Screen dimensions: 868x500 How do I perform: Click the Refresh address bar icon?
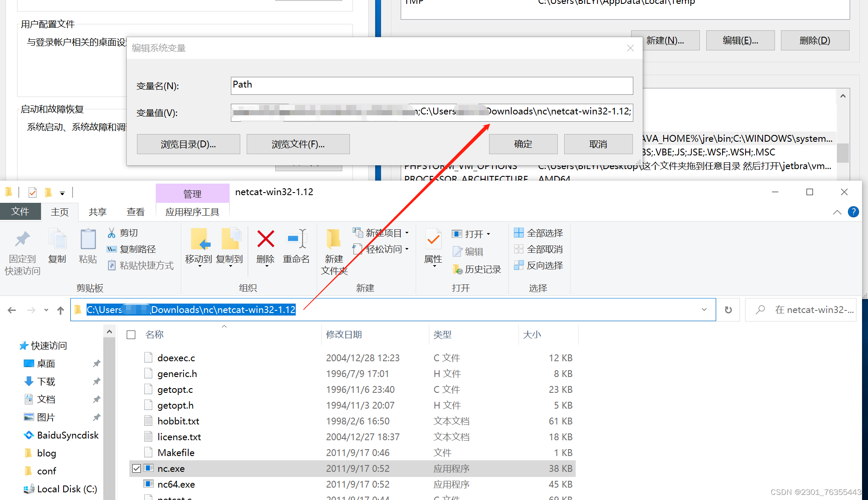click(x=728, y=310)
